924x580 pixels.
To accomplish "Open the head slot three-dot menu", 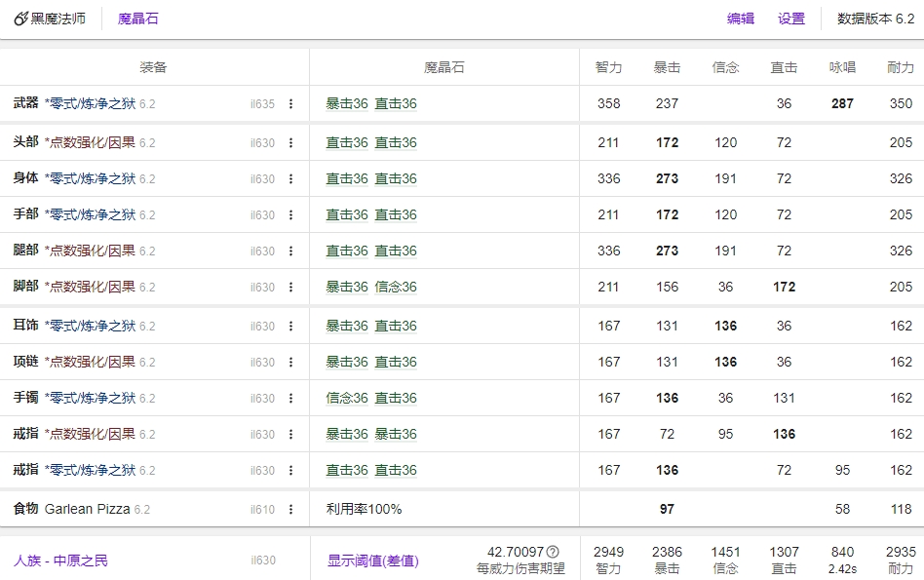I will point(290,142).
